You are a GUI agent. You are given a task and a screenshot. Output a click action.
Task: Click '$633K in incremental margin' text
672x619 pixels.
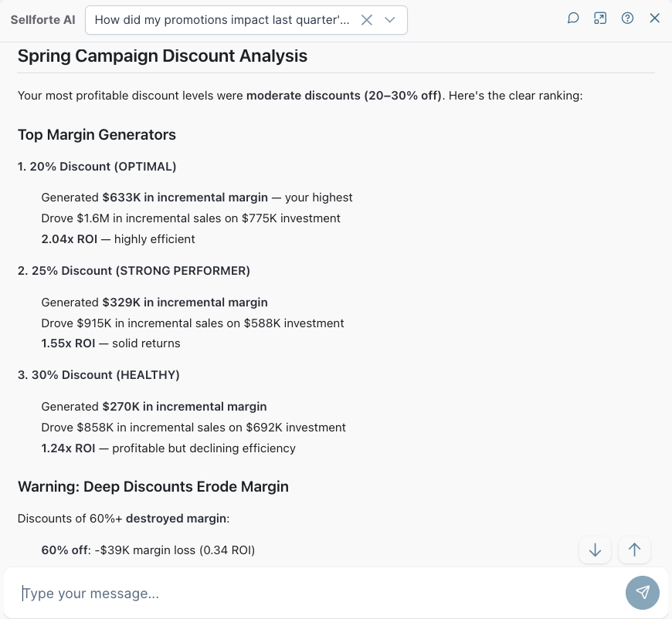(x=185, y=198)
